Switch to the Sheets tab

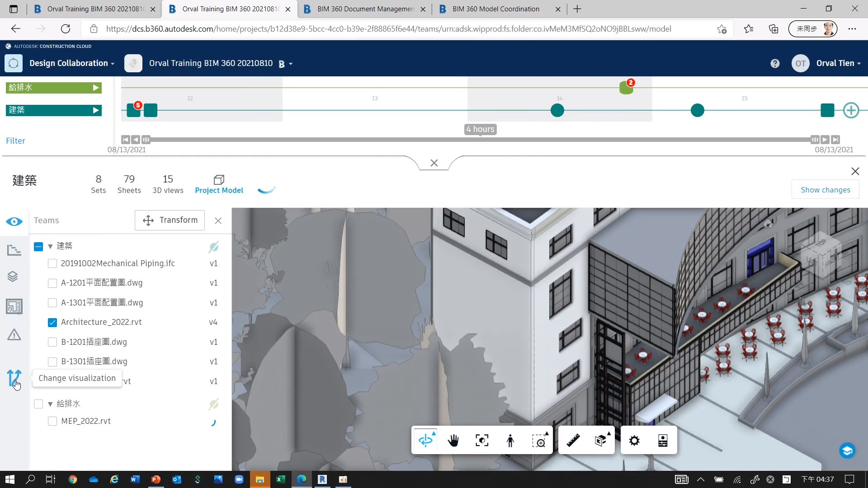pos(129,183)
